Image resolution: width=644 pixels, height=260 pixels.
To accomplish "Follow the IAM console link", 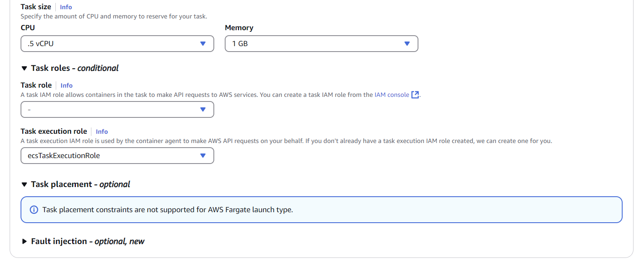I will [x=392, y=95].
